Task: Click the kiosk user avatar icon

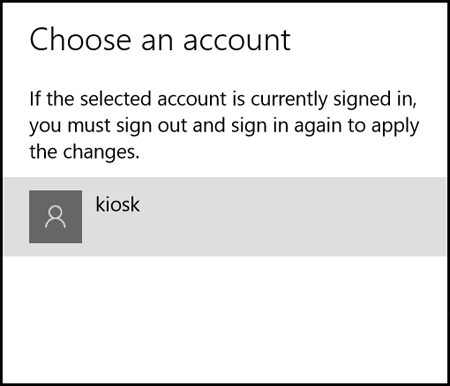Action: [x=55, y=217]
